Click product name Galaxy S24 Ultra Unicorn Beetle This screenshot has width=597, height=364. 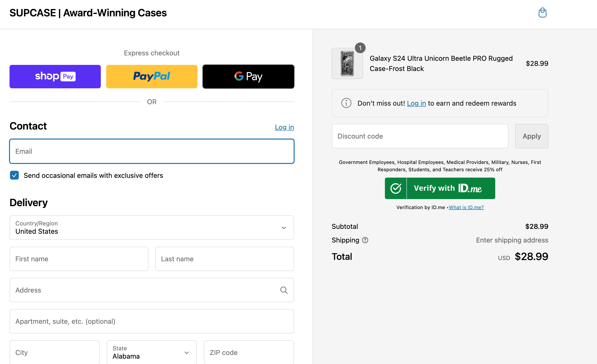(441, 63)
